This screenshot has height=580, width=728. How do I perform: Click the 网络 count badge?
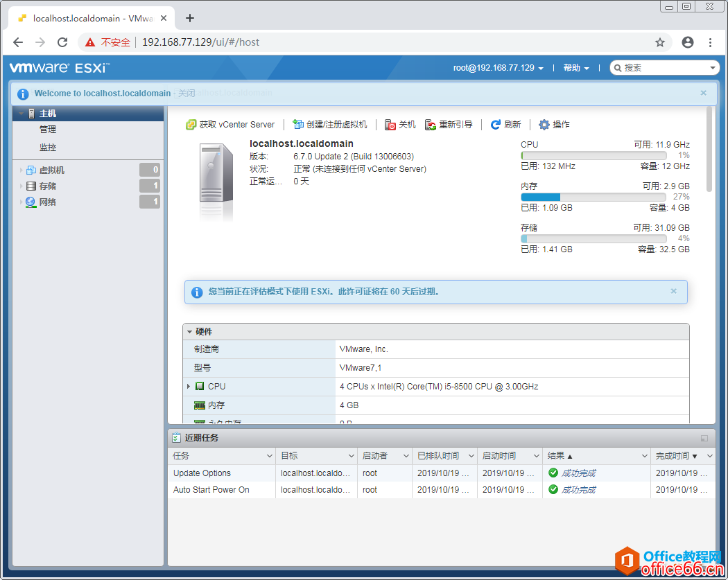pos(150,202)
